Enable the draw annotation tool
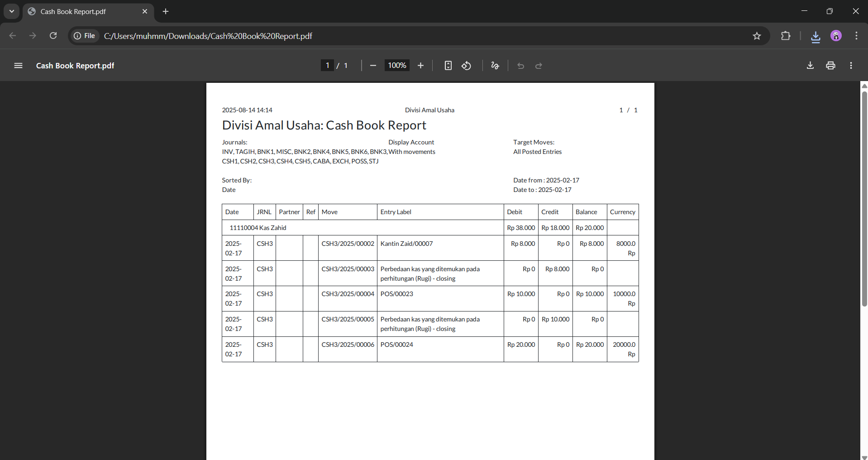 [495, 66]
